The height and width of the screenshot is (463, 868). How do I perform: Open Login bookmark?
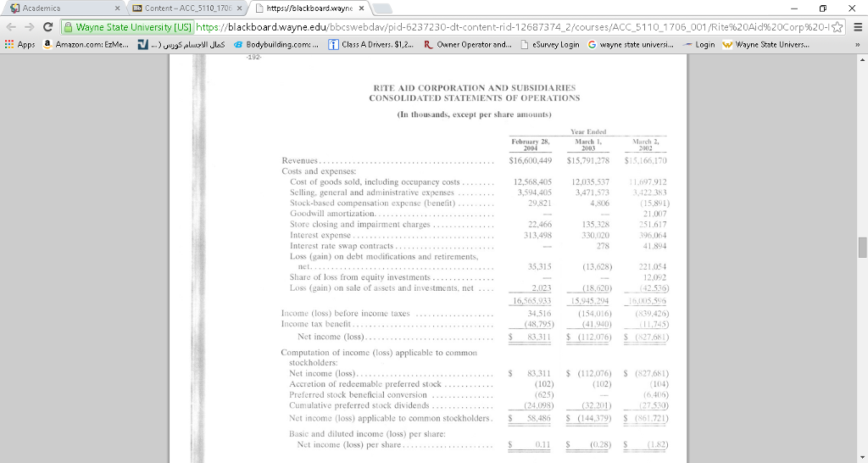pos(699,44)
